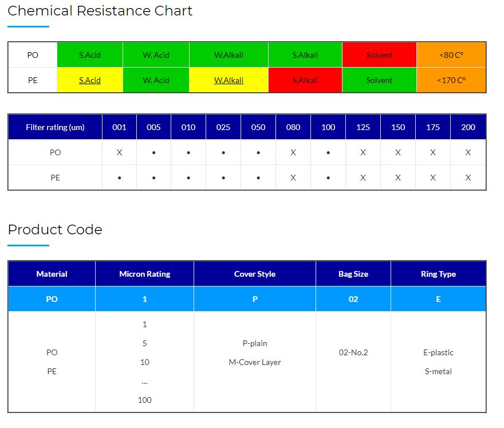Select the Filter rating (um) header cell
Image resolution: width=504 pixels, height=428 pixels.
click(x=55, y=127)
